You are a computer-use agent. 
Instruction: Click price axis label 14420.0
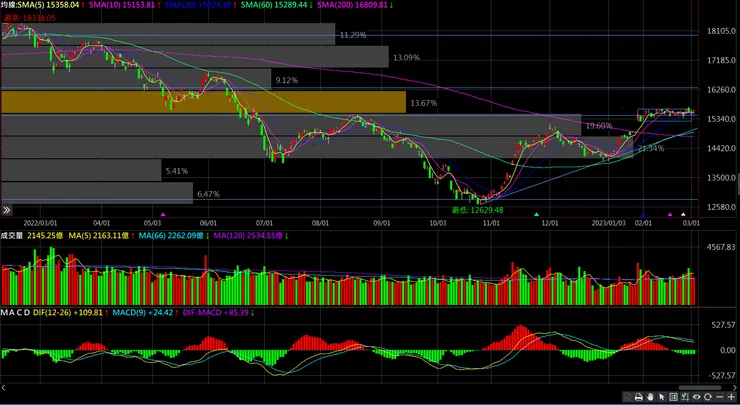(x=721, y=148)
